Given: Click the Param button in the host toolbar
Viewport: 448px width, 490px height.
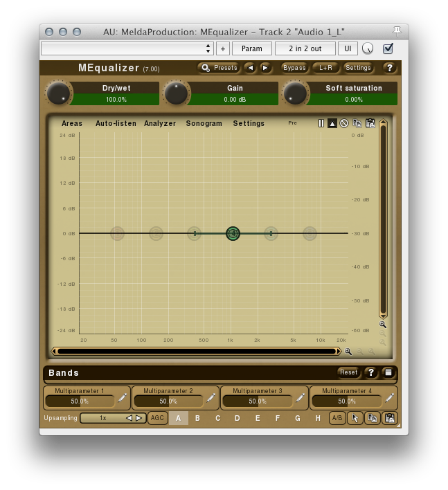Looking at the screenshot, I should (252, 48).
